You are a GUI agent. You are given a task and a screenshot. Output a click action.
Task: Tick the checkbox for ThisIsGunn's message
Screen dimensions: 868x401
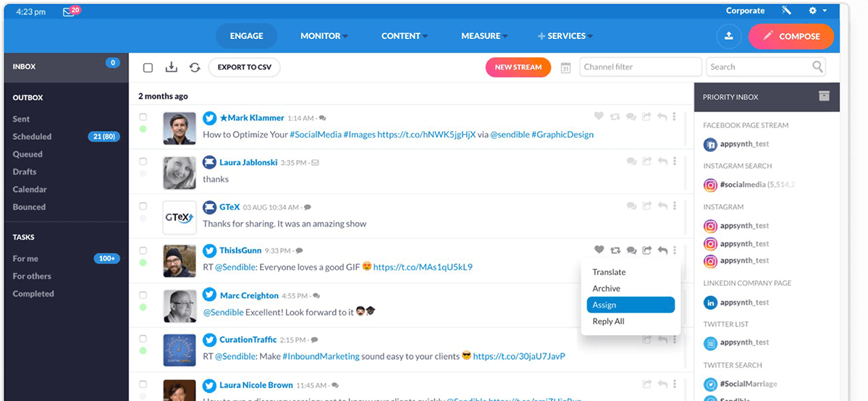(143, 250)
